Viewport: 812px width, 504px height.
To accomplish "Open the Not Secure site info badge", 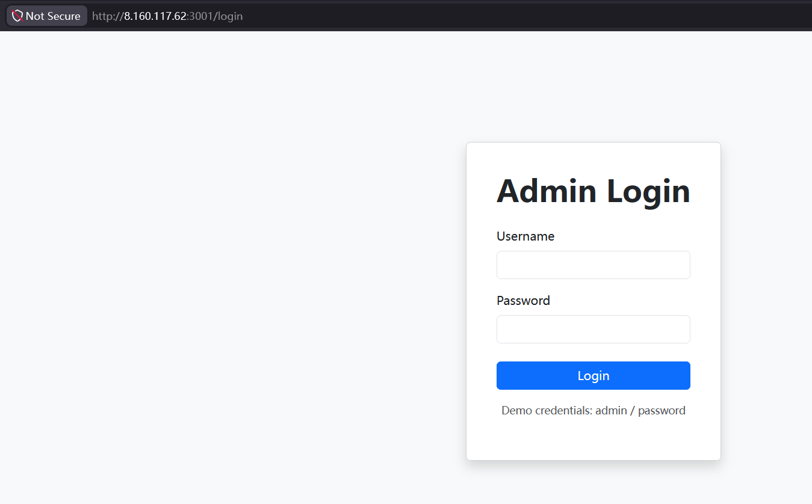I will 47,16.
